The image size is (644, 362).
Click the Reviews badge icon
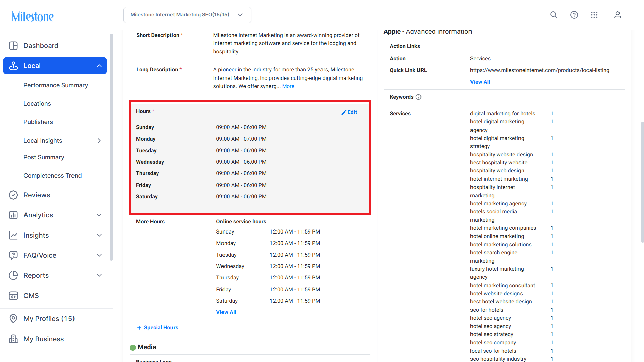tap(13, 195)
